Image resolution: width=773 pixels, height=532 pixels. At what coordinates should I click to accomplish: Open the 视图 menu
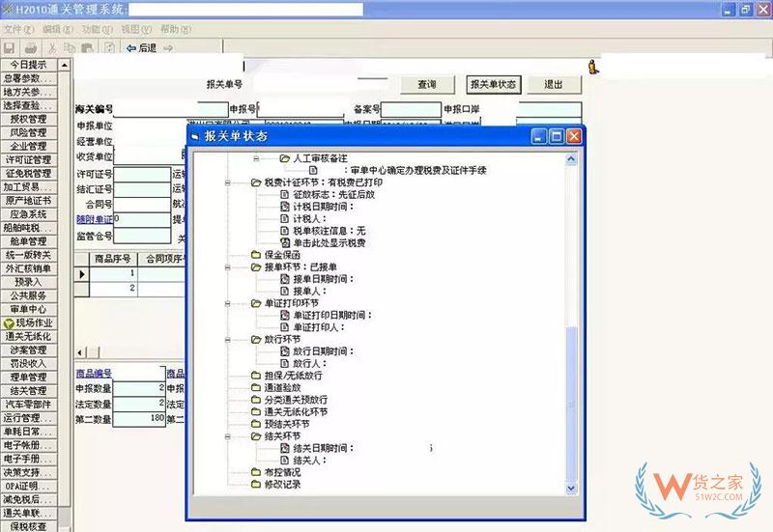click(x=136, y=30)
